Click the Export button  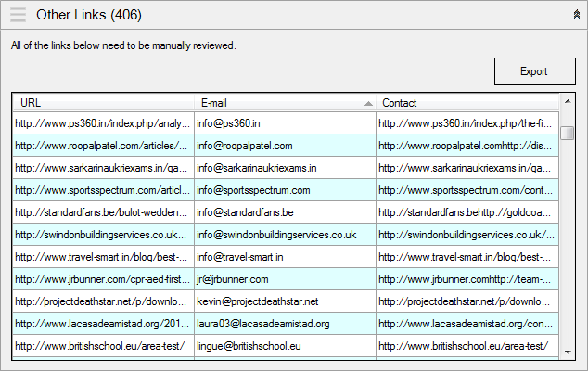[x=535, y=71]
